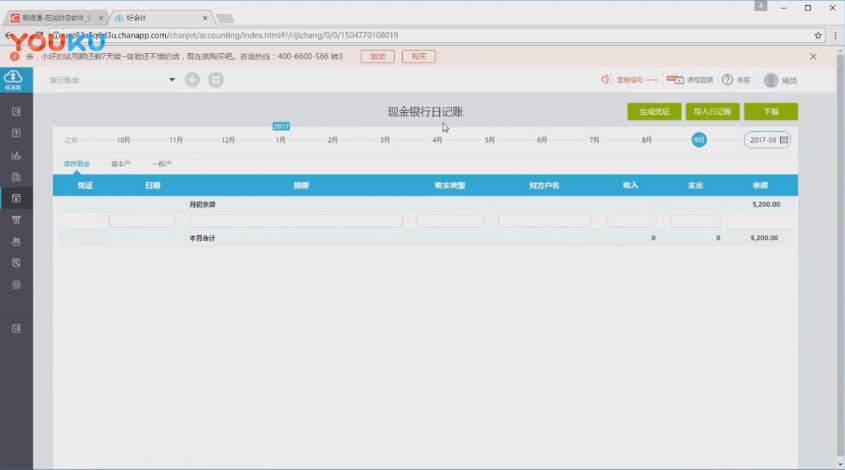Click the 摘要 input field
The image size is (845, 470).
[296, 221]
